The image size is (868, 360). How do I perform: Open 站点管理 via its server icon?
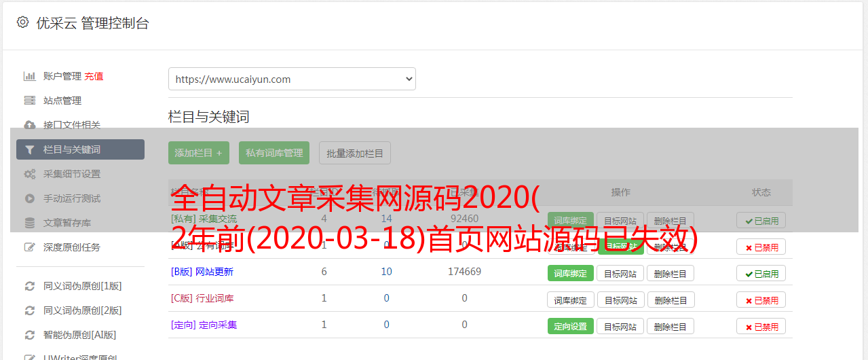click(x=30, y=101)
